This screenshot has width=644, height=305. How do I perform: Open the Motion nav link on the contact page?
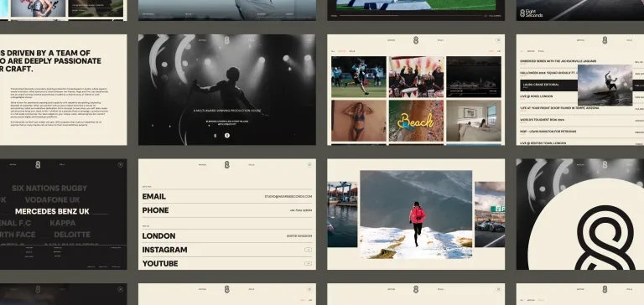[202, 164]
